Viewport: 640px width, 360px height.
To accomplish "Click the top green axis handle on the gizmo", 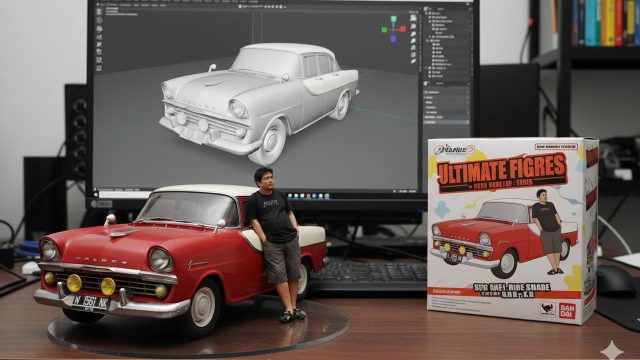I will pos(393,19).
